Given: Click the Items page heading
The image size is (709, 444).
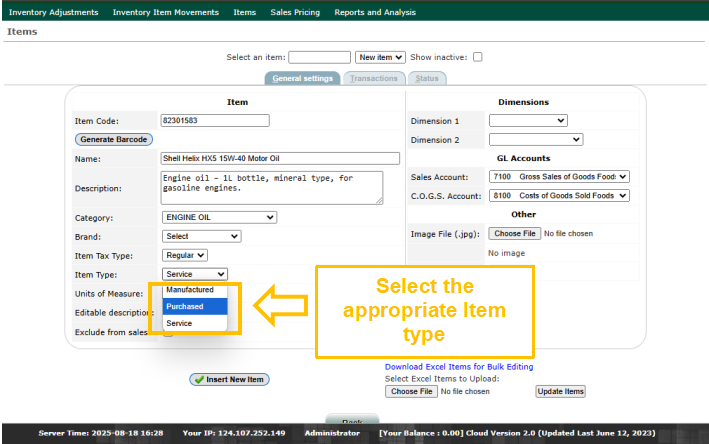Looking at the screenshot, I should point(22,32).
